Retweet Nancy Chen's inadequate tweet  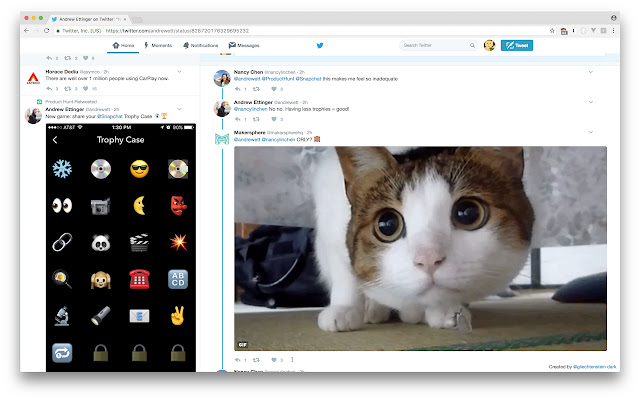click(x=256, y=89)
